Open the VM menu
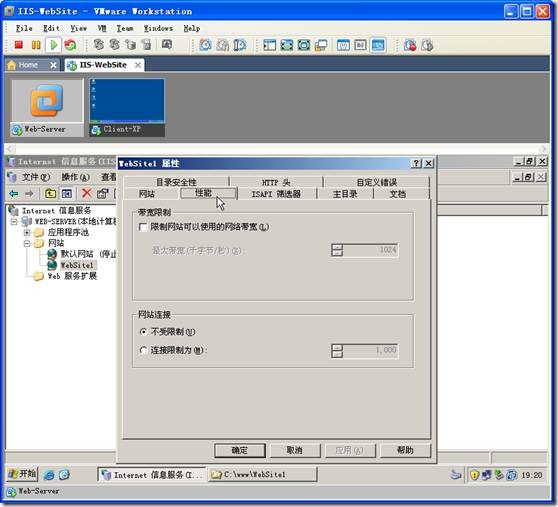Viewport: 558px width, 507px height. click(102, 28)
